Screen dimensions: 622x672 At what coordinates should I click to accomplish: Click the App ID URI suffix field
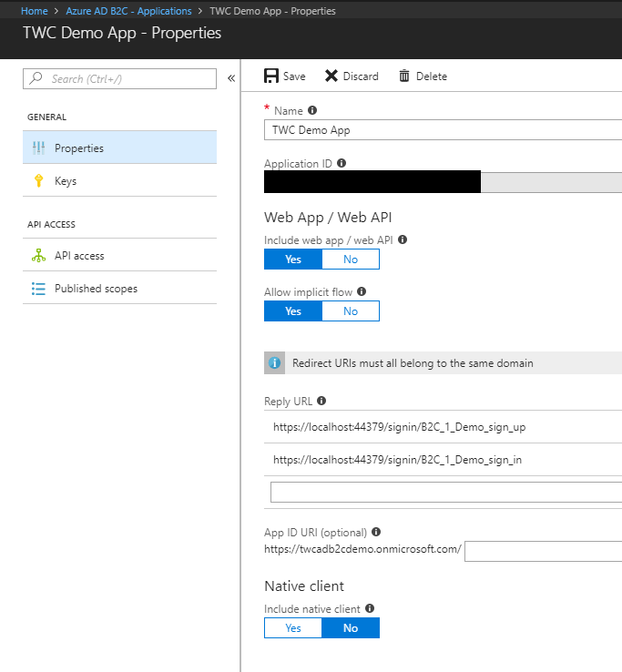pyautogui.click(x=543, y=551)
